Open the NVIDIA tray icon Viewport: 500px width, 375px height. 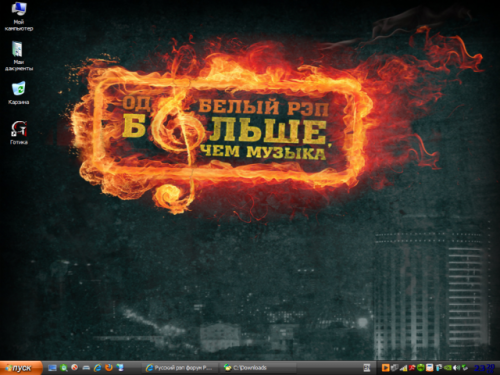pyautogui.click(x=448, y=368)
